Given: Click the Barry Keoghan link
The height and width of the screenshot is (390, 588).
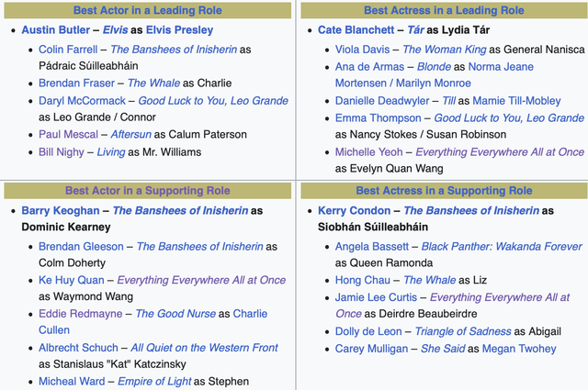Looking at the screenshot, I should click(x=61, y=210).
